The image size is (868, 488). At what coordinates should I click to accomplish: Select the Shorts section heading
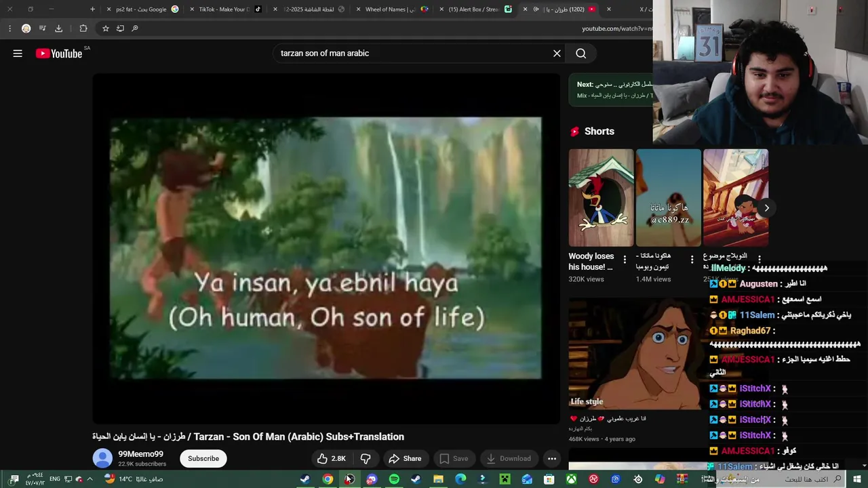point(599,131)
